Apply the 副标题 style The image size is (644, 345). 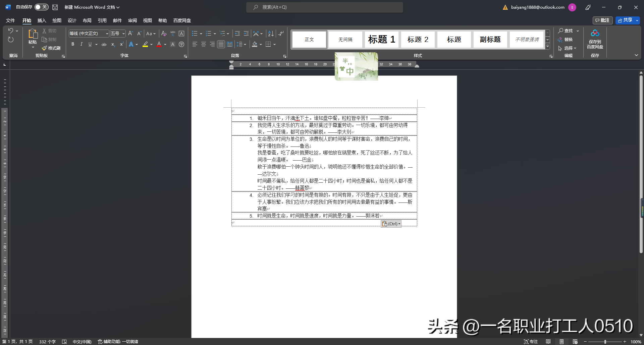(x=490, y=40)
